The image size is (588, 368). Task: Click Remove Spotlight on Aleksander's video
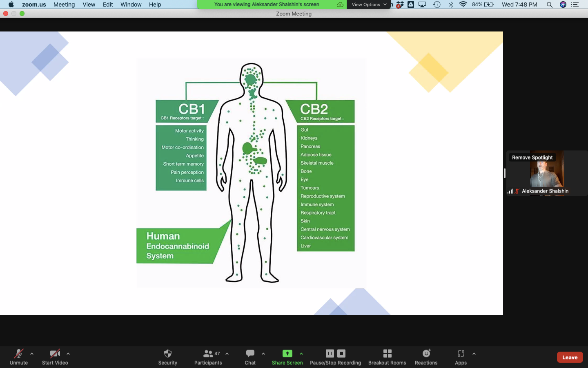coord(532,157)
